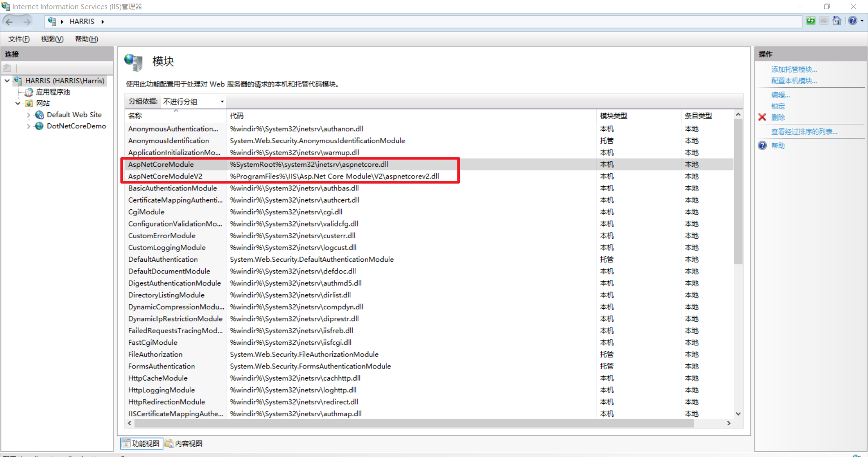Click 编辑... action link
Image resolution: width=868 pixels, height=457 pixels.
(x=780, y=95)
